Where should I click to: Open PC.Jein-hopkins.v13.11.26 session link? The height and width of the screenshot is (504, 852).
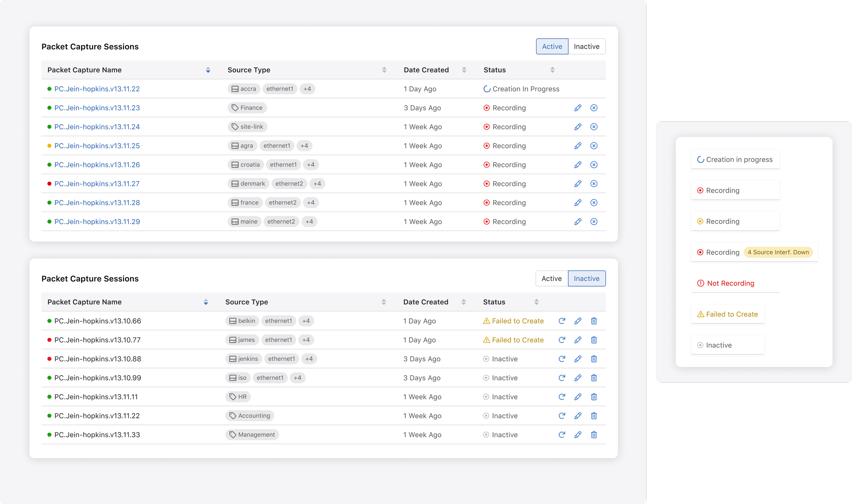coord(97,165)
